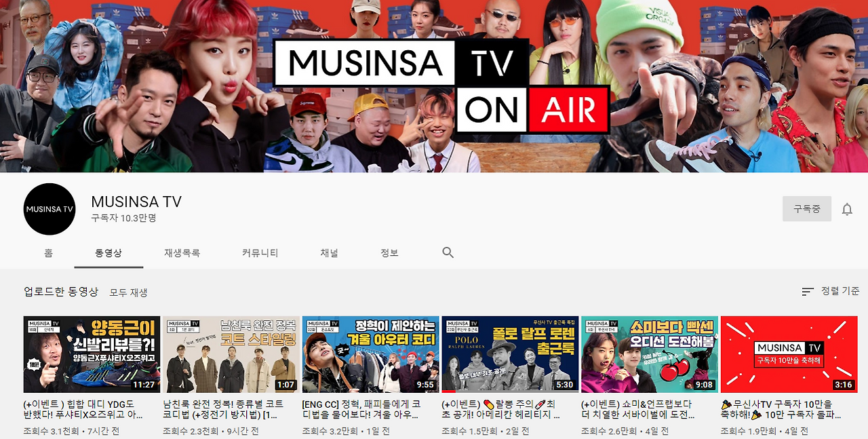
Task: Open video title 남친룩 완전 정복
Action: click(x=223, y=409)
